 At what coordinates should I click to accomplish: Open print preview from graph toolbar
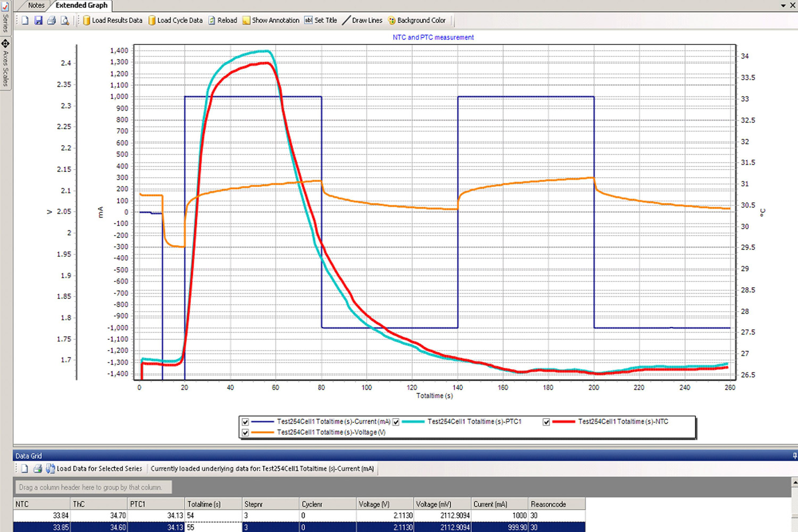click(65, 20)
